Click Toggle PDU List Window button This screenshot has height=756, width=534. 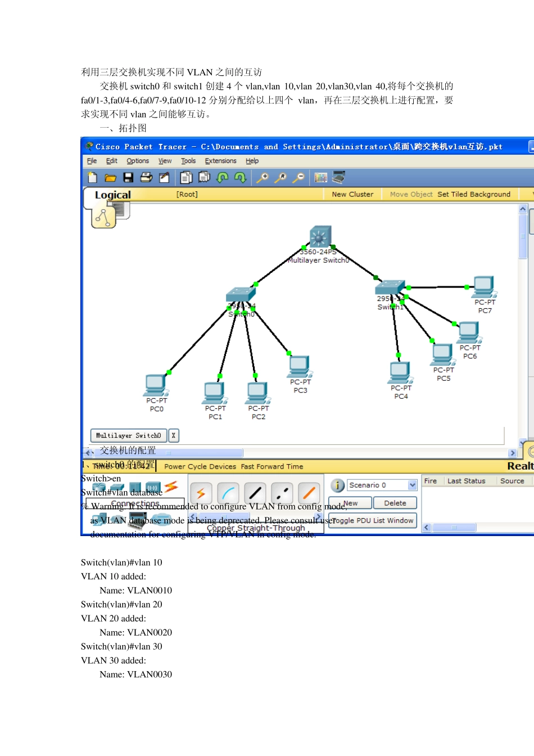[373, 520]
